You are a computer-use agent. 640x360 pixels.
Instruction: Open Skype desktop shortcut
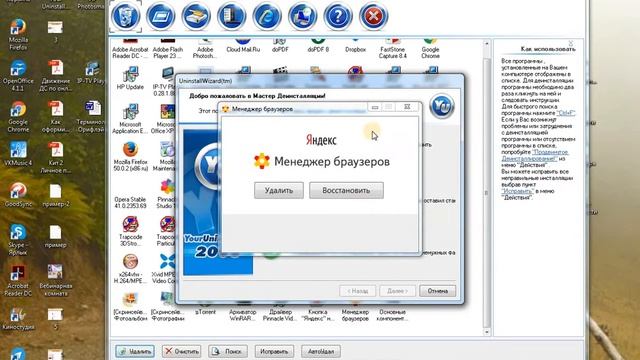[x=18, y=240]
